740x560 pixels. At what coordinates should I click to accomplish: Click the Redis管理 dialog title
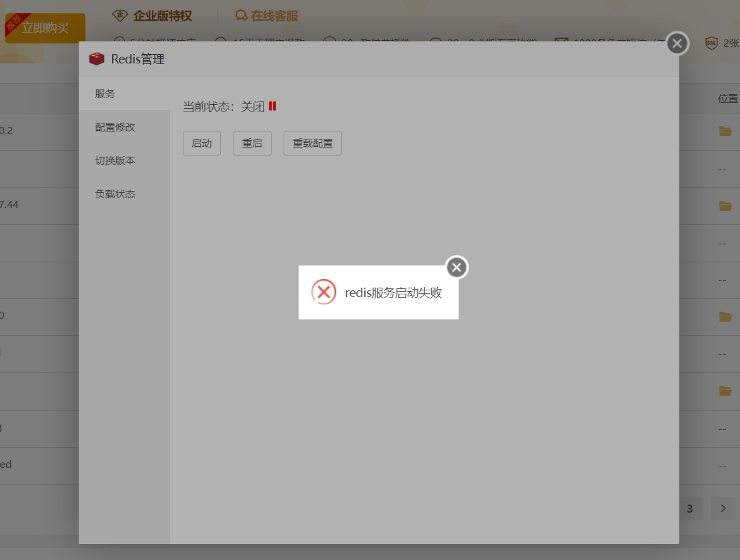(138, 59)
